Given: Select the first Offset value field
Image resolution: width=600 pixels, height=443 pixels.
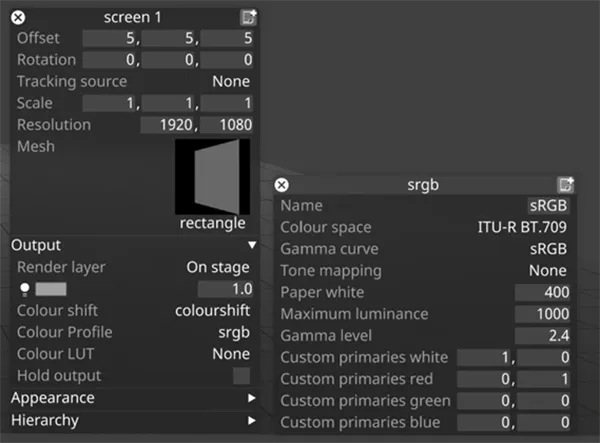Looking at the screenshot, I should pos(111,38).
